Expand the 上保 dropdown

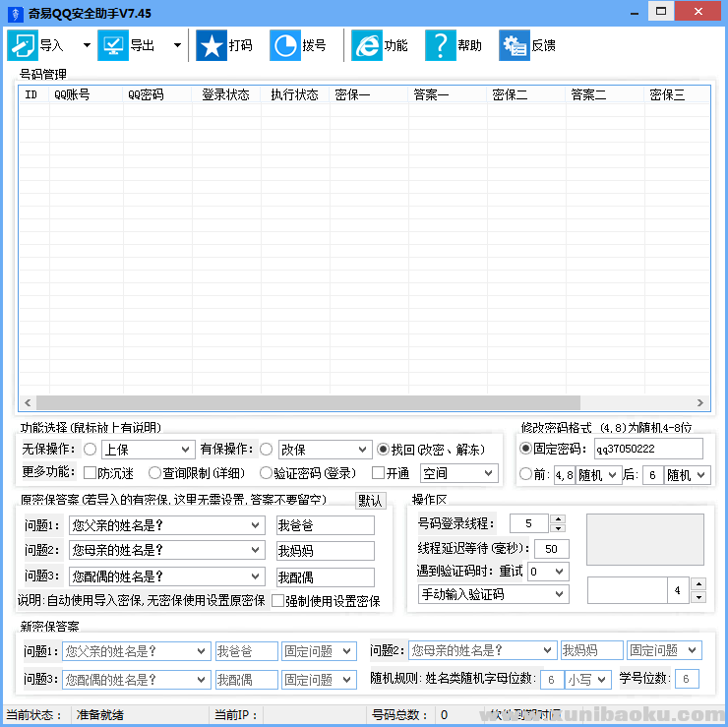[x=147, y=450]
